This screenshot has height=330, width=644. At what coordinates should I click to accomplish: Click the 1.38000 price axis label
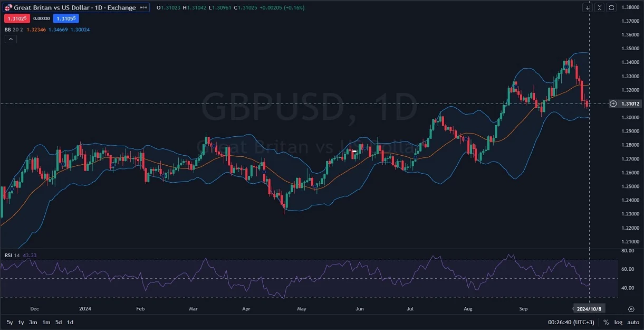pos(631,7)
